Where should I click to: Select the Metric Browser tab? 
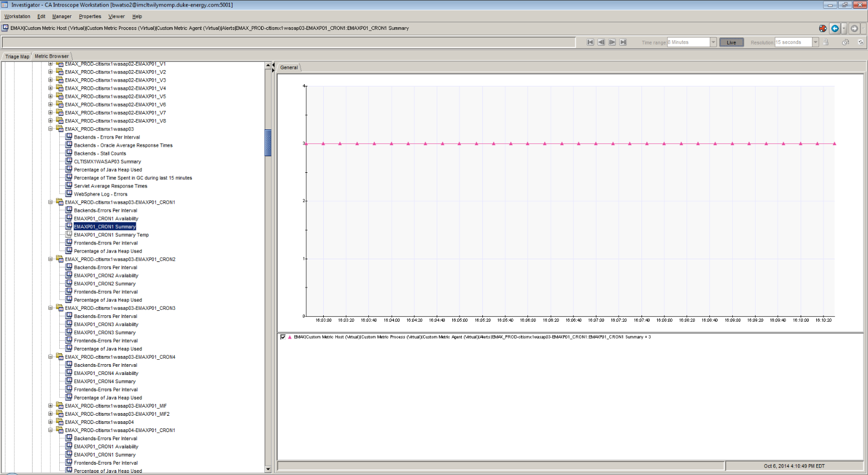point(52,56)
